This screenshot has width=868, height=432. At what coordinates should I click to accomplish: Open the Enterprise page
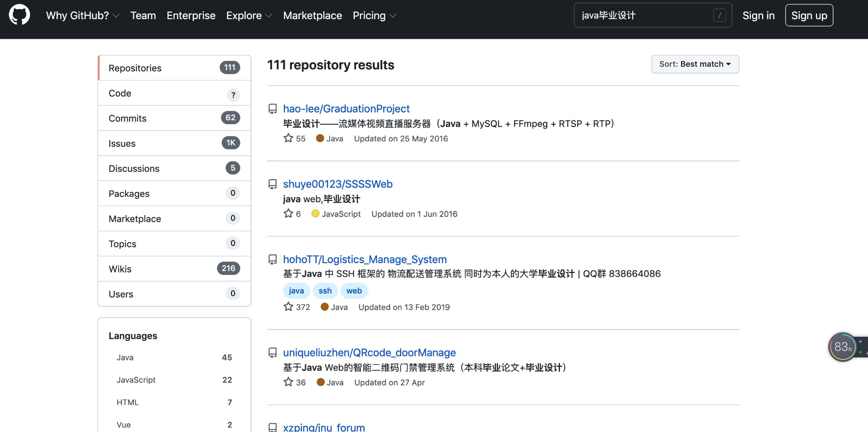191,16
